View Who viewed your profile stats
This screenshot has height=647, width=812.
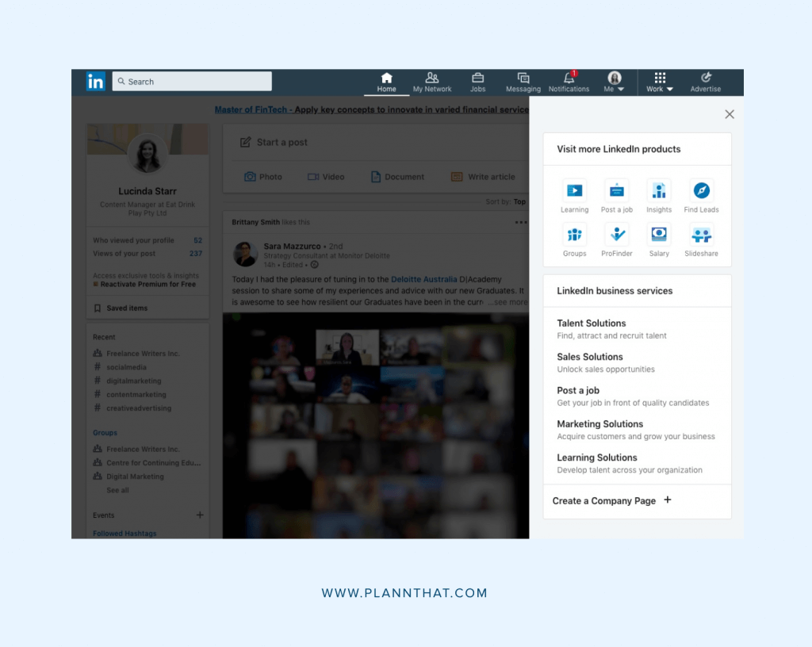click(x=147, y=240)
